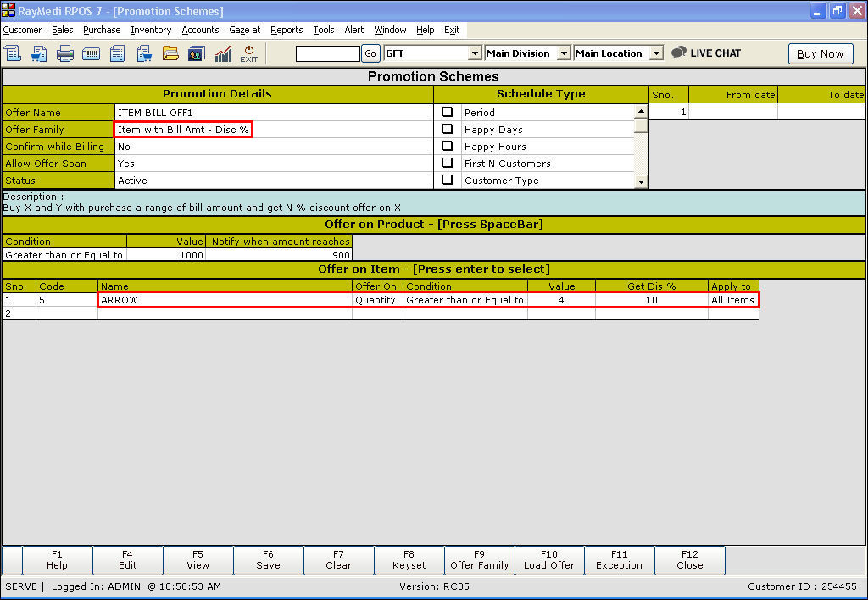Open the Inventory menu
The image size is (868, 600).
(x=151, y=30)
